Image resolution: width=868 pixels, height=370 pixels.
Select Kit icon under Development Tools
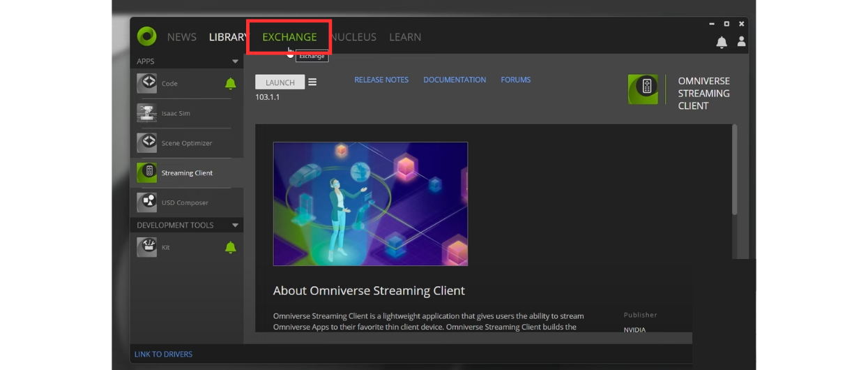point(146,247)
